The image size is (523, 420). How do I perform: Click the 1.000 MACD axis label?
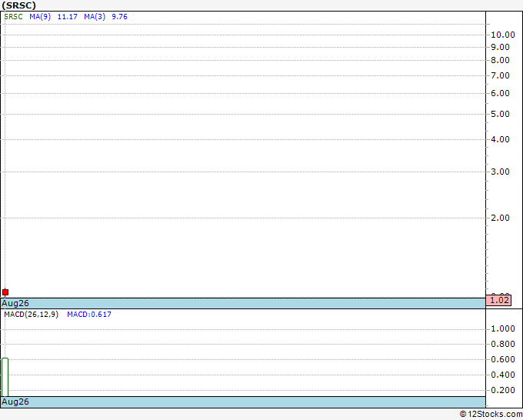[x=503, y=328]
